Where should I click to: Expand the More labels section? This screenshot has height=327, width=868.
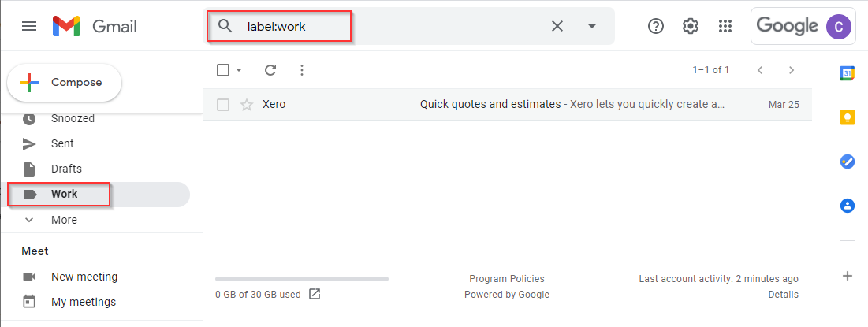pos(63,220)
